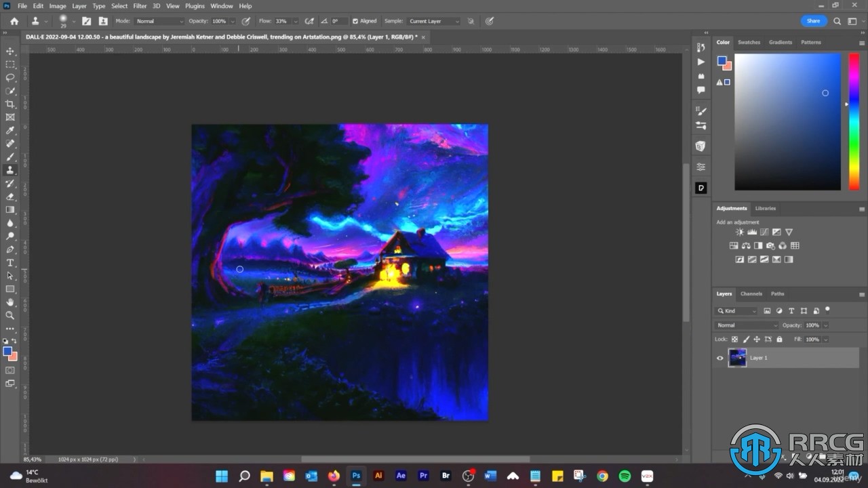Open the Plugins menu
The width and height of the screenshot is (868, 488).
click(x=195, y=6)
